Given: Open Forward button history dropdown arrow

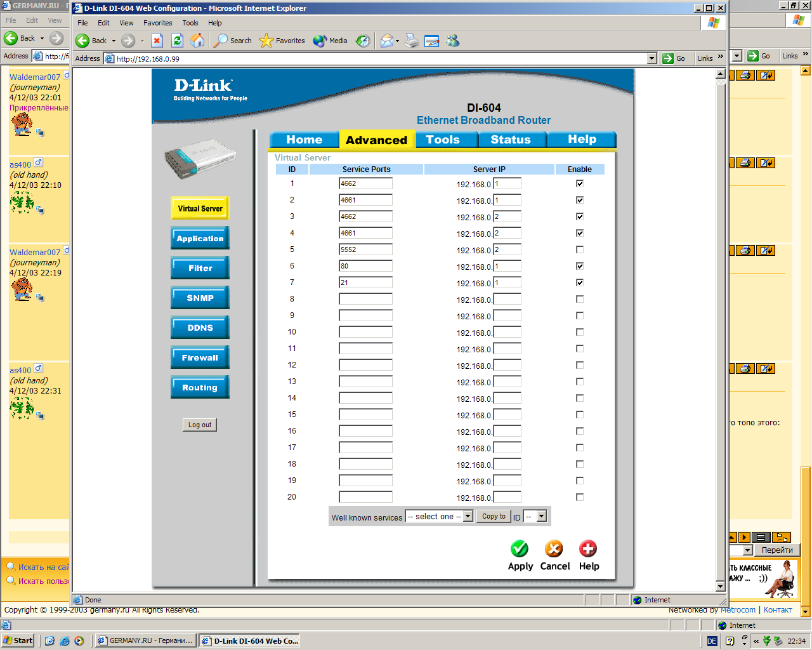Looking at the screenshot, I should coord(142,41).
